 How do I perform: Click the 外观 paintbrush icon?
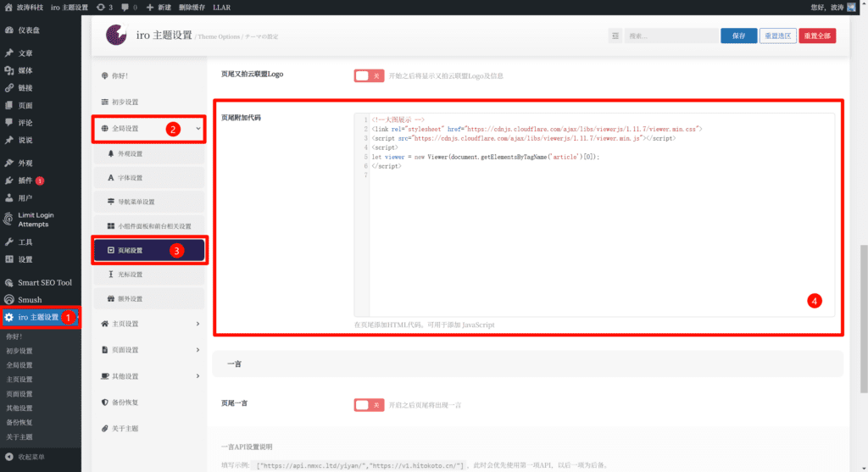point(8,164)
